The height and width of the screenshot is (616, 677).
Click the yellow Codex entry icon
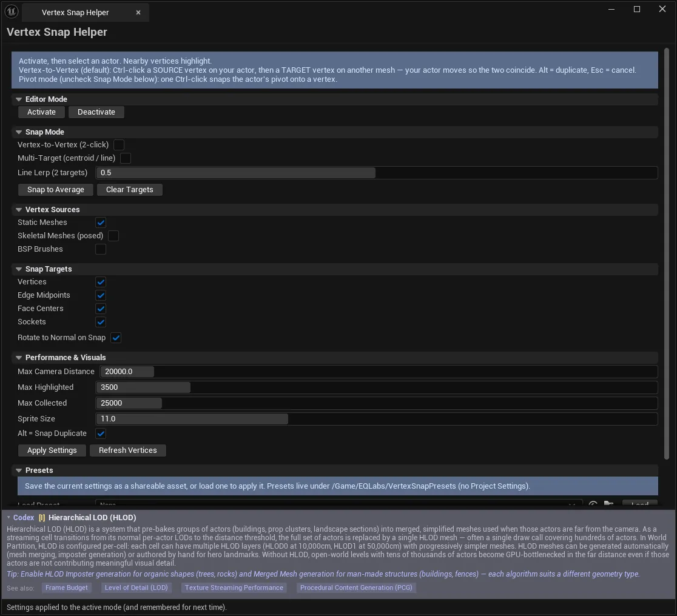coord(41,518)
